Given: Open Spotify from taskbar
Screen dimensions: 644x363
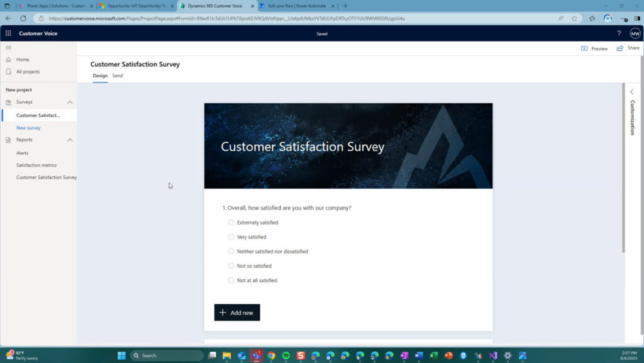Looking at the screenshot, I should point(286,355).
